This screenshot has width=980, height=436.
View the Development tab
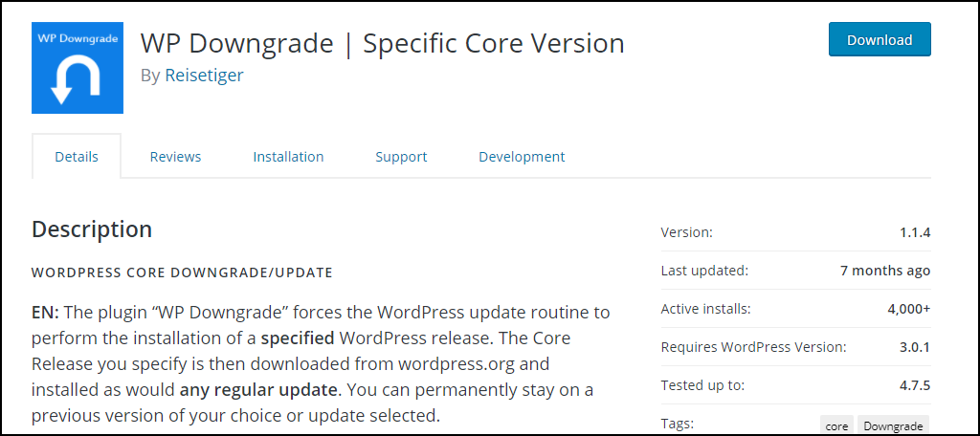coord(522,157)
